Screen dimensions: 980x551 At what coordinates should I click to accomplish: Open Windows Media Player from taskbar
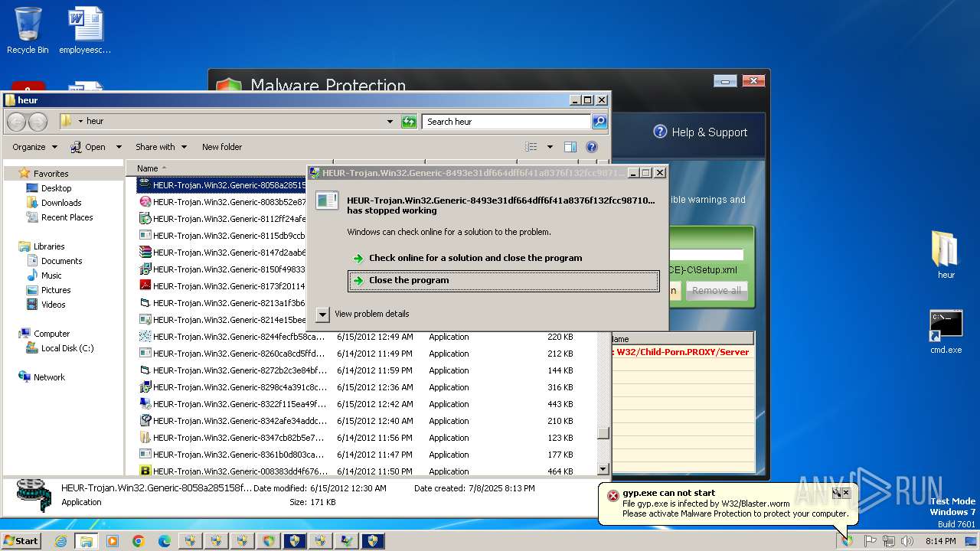coord(113,541)
